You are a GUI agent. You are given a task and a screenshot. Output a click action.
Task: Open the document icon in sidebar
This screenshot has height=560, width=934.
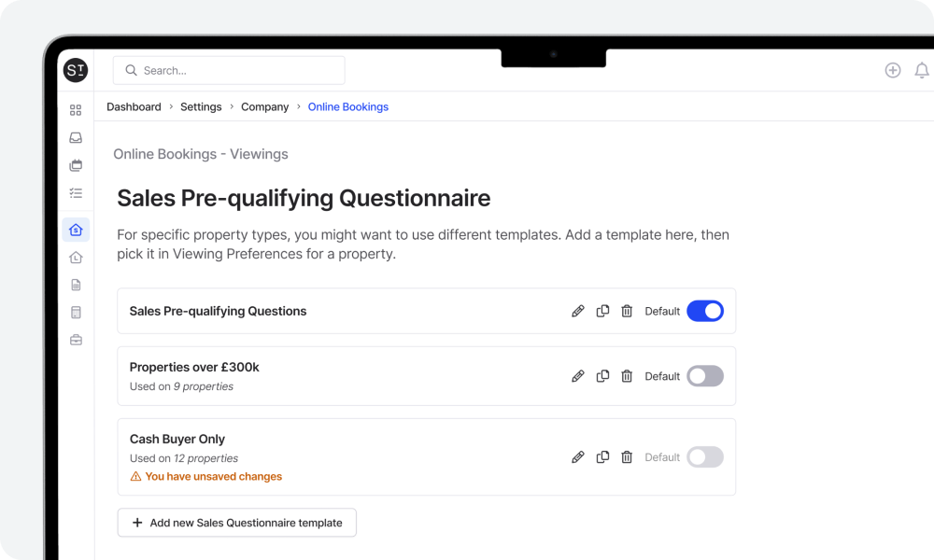click(76, 285)
